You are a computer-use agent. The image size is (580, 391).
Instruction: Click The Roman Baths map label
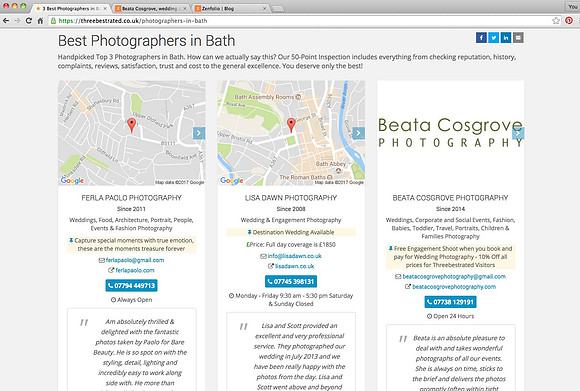[x=303, y=177]
